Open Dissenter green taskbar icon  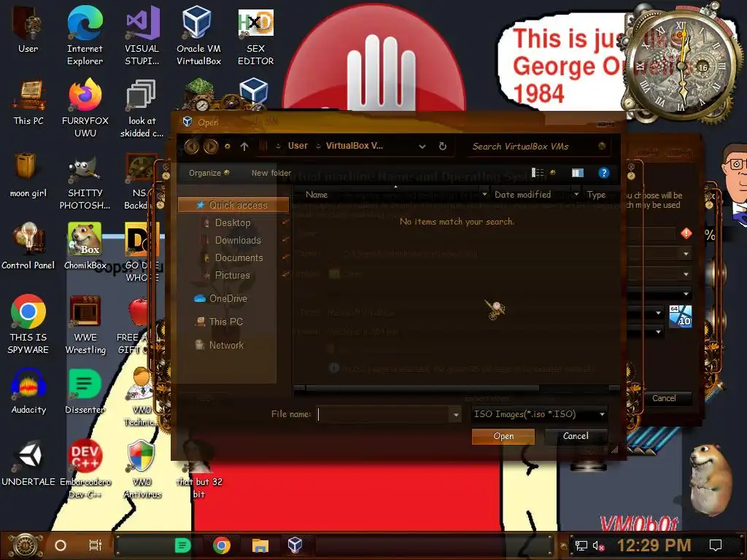click(182, 545)
